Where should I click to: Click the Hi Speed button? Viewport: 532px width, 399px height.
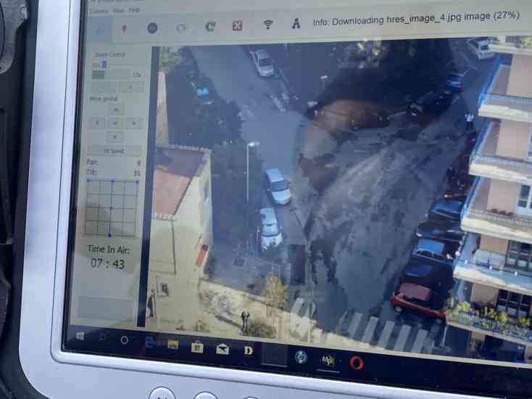coord(115,151)
